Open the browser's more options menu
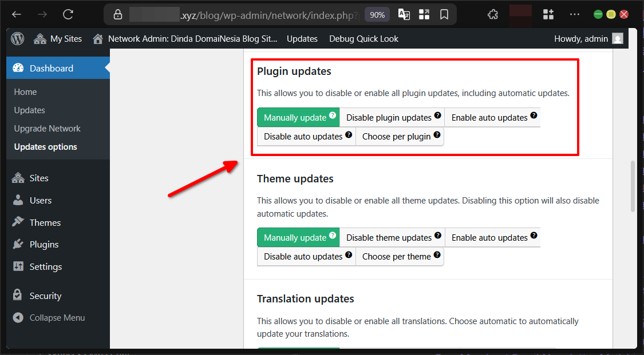Image resolution: width=644 pixels, height=355 pixels. coord(575,14)
